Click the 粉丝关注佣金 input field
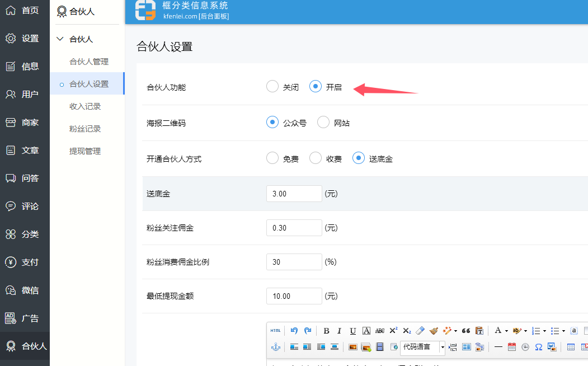588x366 pixels. click(x=294, y=228)
